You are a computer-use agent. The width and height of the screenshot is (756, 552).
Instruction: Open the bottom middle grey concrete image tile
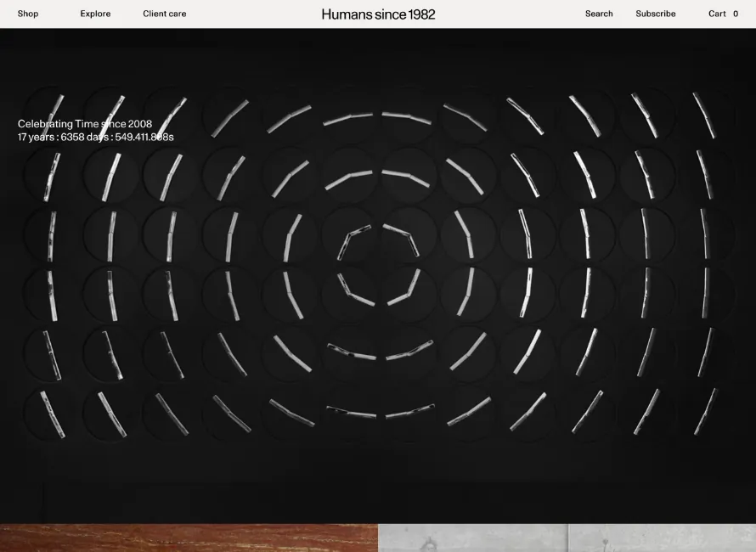click(x=472, y=538)
